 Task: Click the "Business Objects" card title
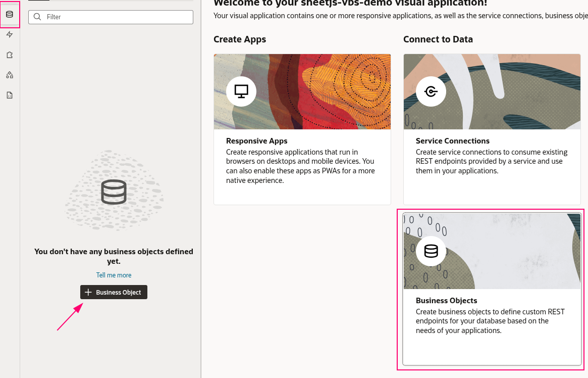point(446,300)
